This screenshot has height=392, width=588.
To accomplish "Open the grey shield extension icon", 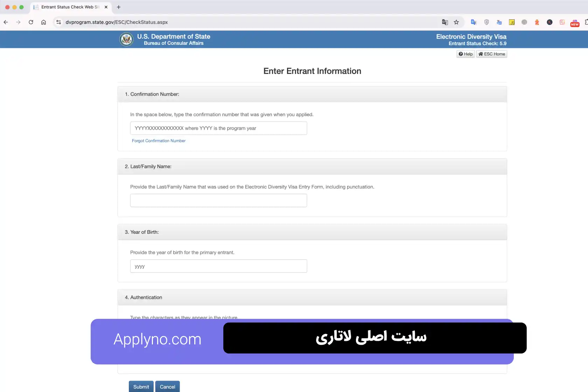I will (486, 22).
